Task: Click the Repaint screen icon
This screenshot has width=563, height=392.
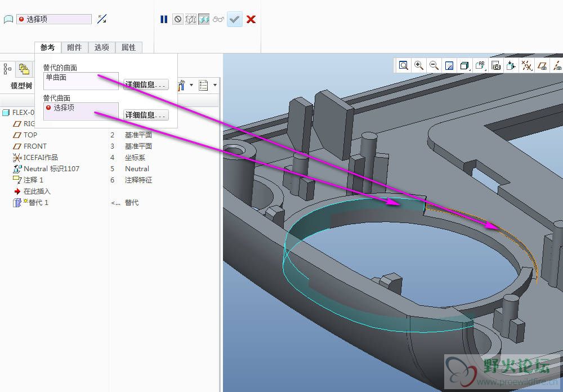Action: coord(449,65)
